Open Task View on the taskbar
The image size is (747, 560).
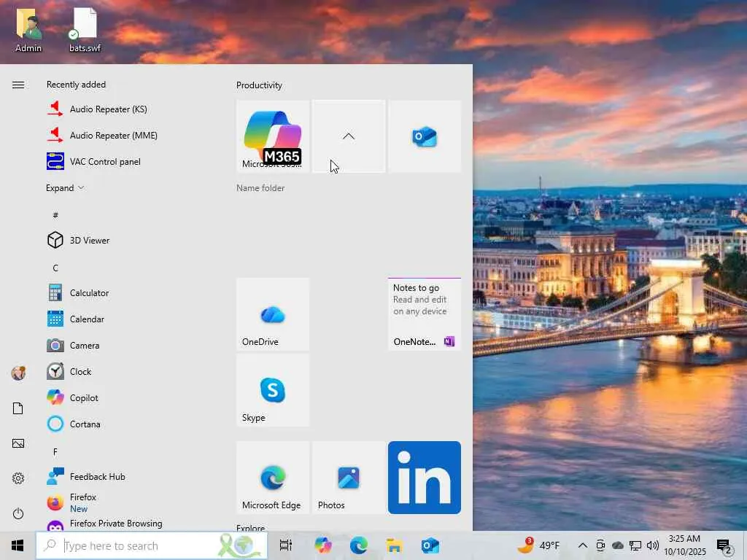point(286,545)
